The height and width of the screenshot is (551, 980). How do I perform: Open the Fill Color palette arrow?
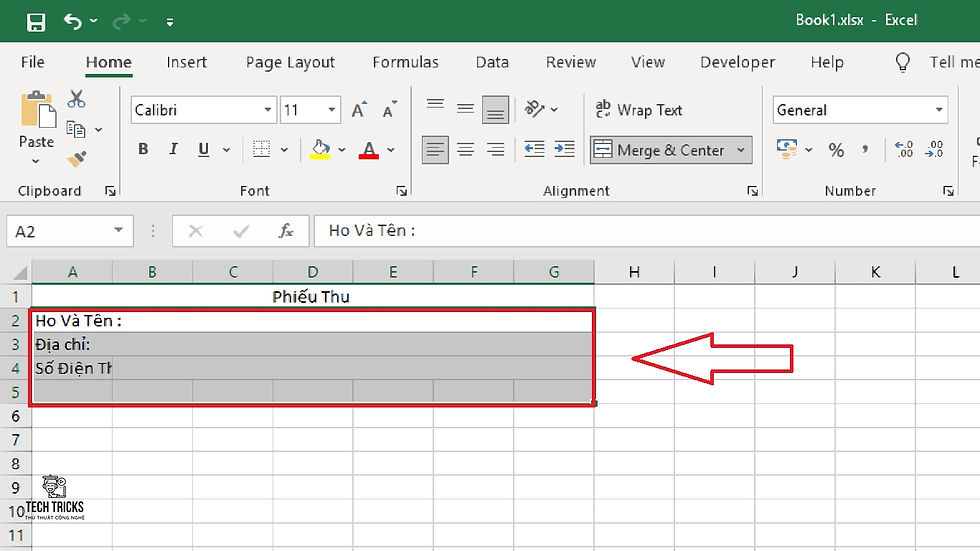click(x=342, y=150)
